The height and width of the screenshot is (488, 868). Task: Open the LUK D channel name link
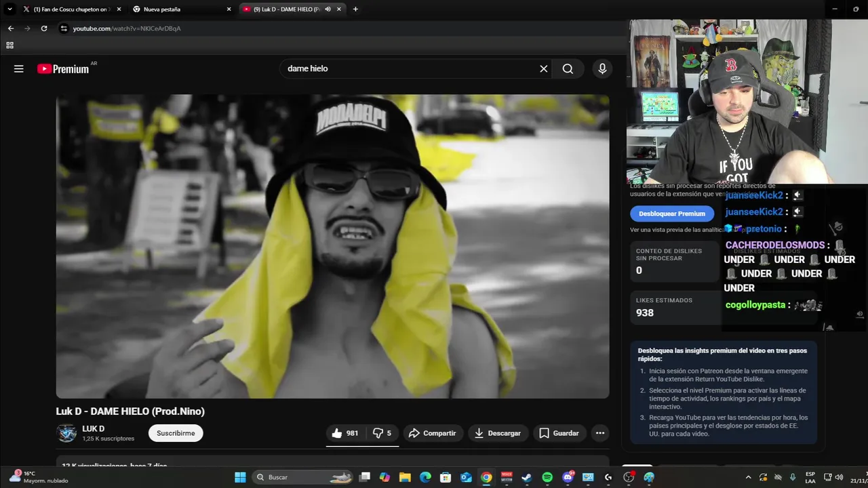tap(94, 428)
